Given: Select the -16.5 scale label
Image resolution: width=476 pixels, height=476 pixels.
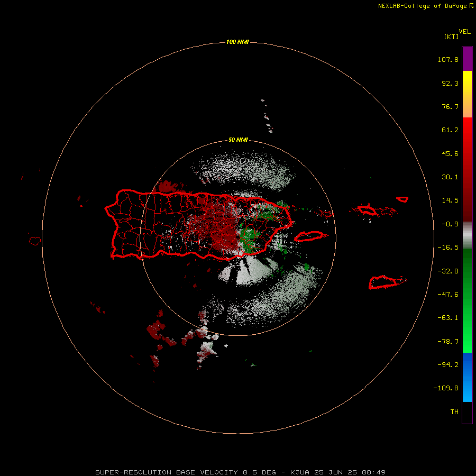Looking at the screenshot, I should click(x=448, y=248).
